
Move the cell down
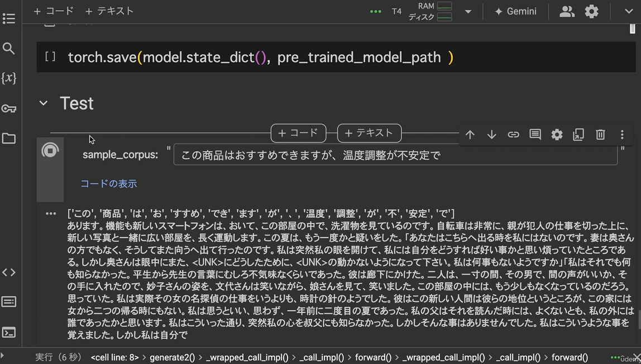tap(491, 135)
